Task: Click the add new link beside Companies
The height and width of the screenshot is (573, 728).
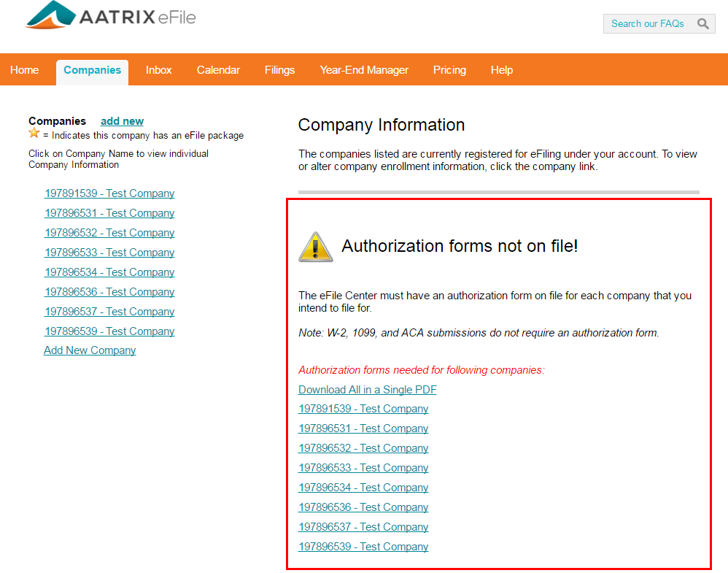Action: 122,120
